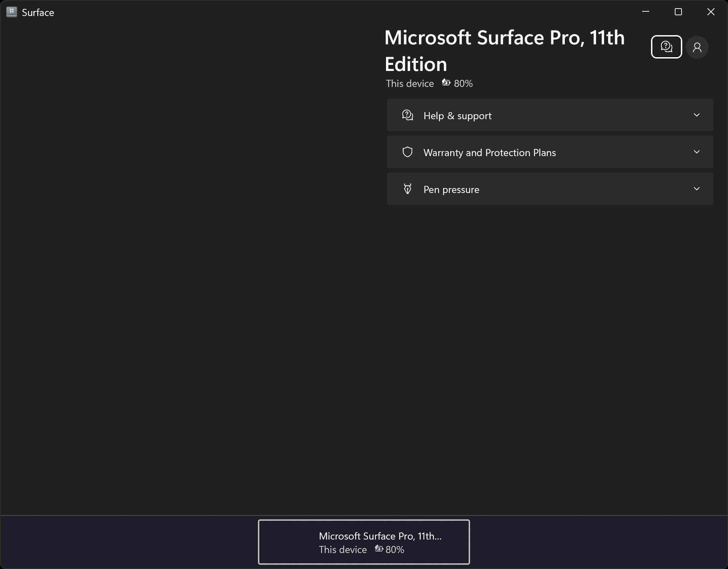Screen dimensions: 728x569
Task: Expand Help & support chevron
Action: coord(696,115)
